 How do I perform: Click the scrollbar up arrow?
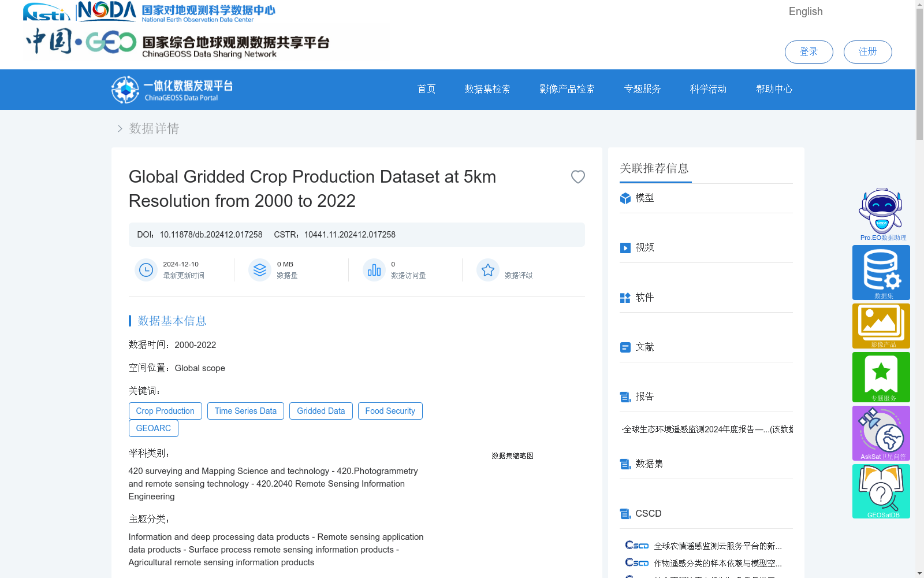pyautogui.click(x=919, y=5)
